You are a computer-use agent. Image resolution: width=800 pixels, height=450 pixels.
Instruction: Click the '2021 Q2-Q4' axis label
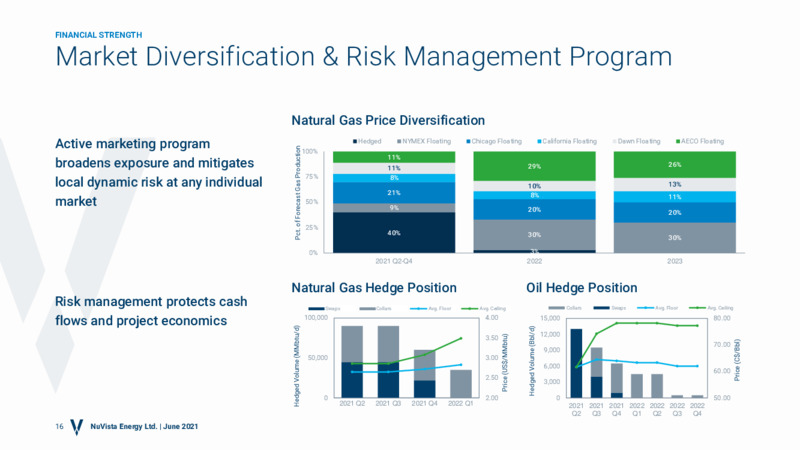394,261
